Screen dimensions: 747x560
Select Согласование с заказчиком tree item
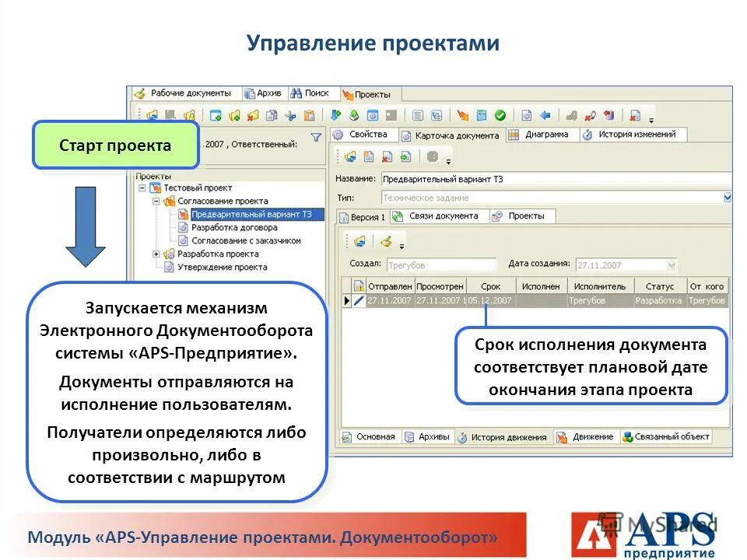coord(247,241)
